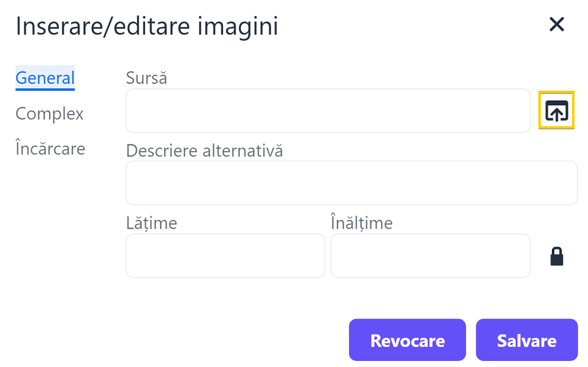Open the source file browser upload icon
The width and height of the screenshot is (588, 367).
[556, 110]
